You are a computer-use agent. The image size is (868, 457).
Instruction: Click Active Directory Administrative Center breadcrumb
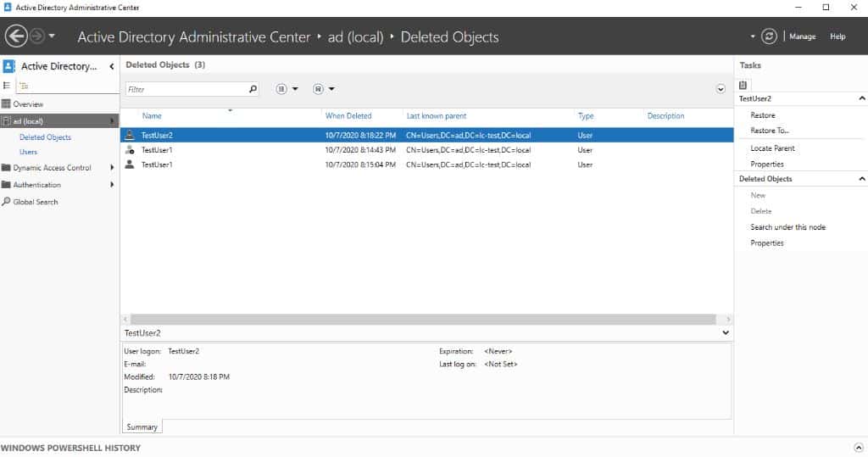point(194,37)
